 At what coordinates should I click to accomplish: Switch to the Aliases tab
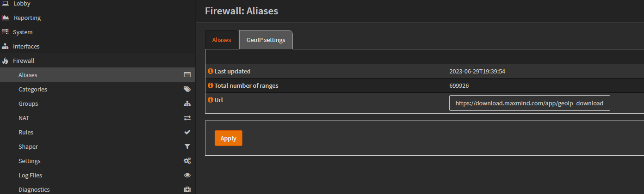click(222, 40)
